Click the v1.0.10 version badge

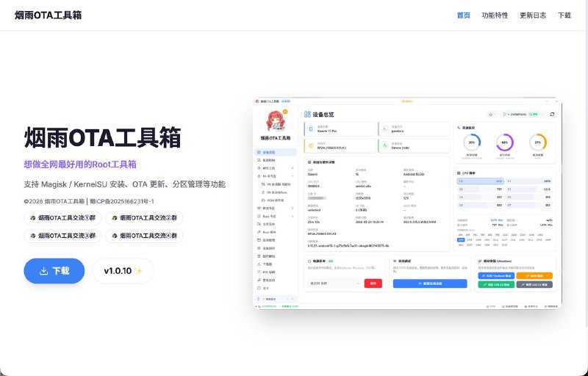coord(123,271)
